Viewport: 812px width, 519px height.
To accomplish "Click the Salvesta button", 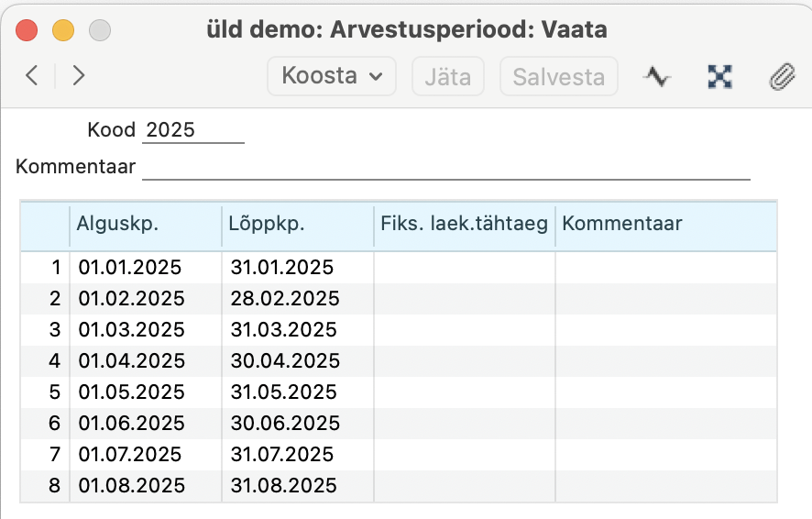I will [559, 76].
